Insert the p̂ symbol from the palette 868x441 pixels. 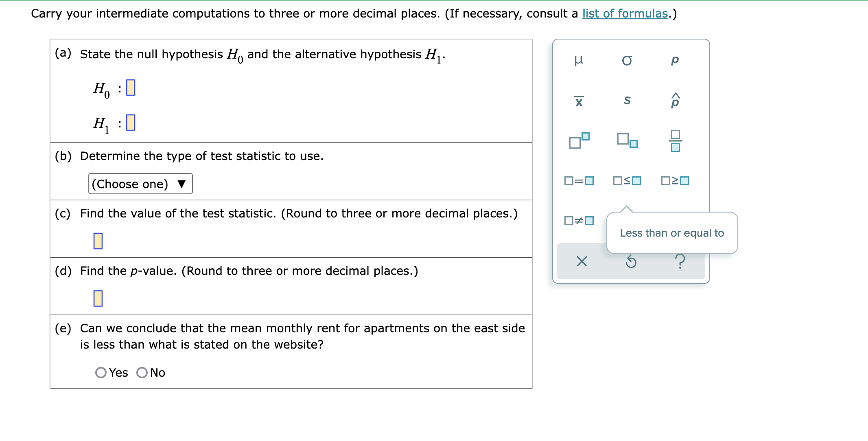point(676,101)
